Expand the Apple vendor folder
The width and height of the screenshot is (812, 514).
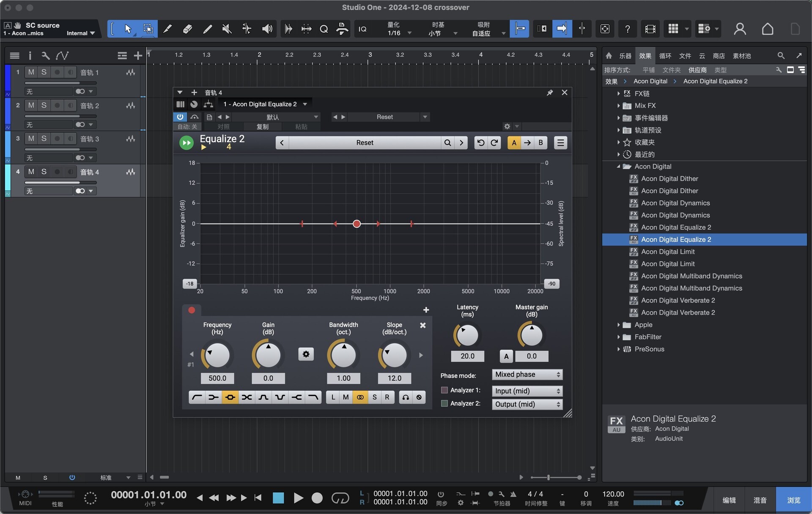618,325
